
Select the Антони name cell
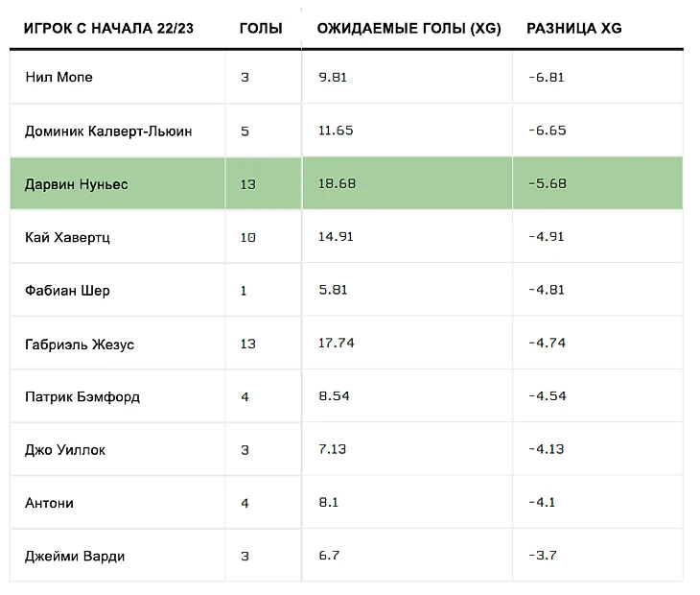pos(49,503)
